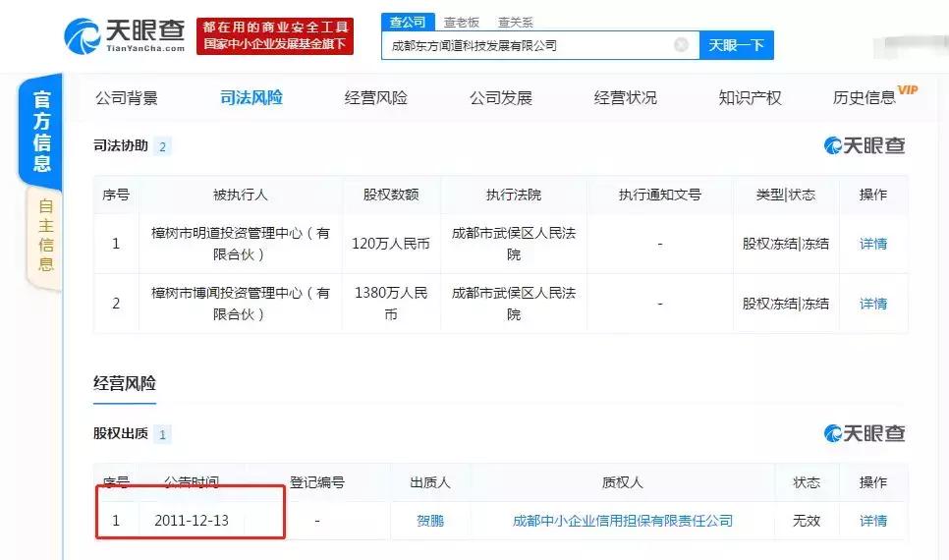Click 股权冻结|冻结 status in row 2
This screenshot has height=560, width=949.
pos(786,304)
